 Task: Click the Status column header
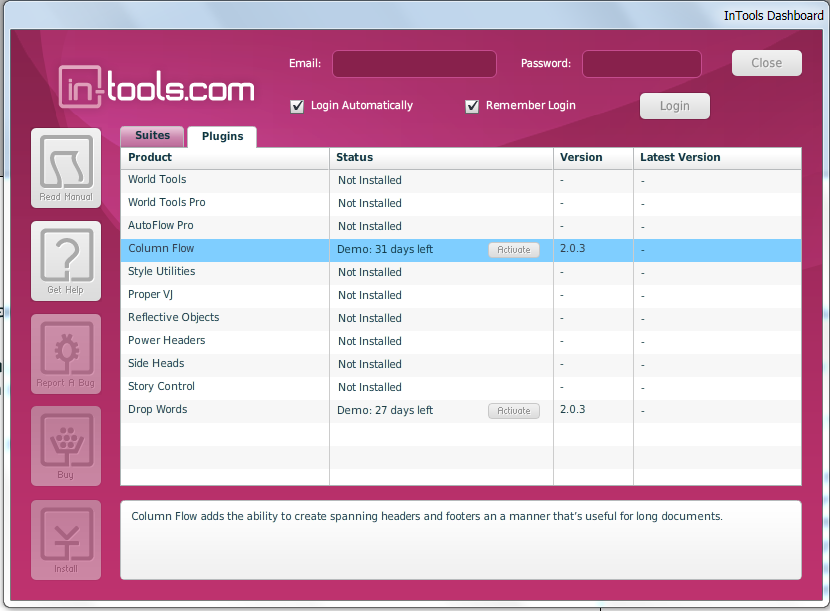pos(441,158)
